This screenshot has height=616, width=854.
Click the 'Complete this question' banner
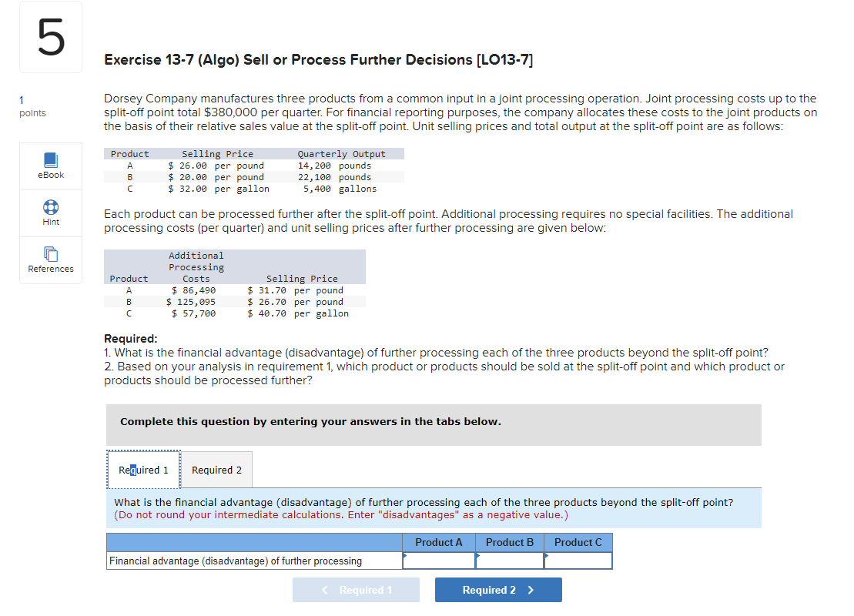(x=433, y=424)
